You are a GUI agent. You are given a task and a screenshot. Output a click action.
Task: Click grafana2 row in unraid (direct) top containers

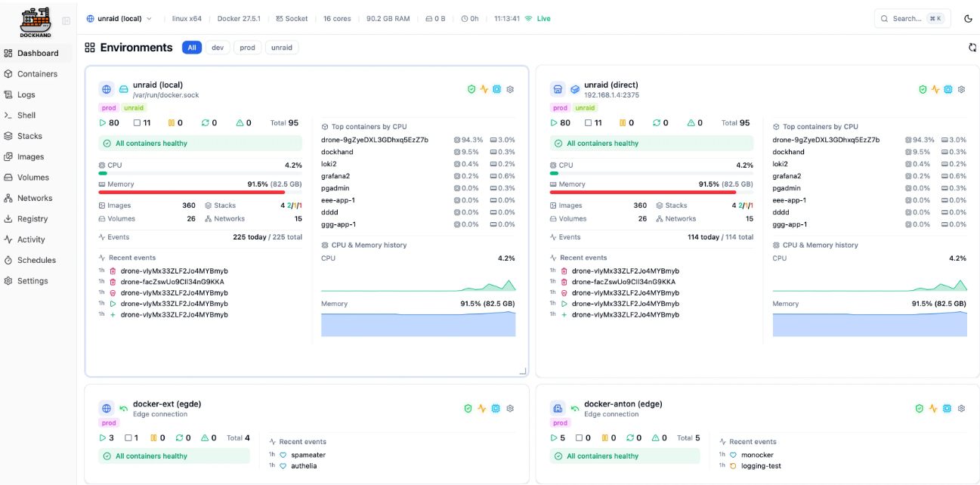[x=869, y=176]
